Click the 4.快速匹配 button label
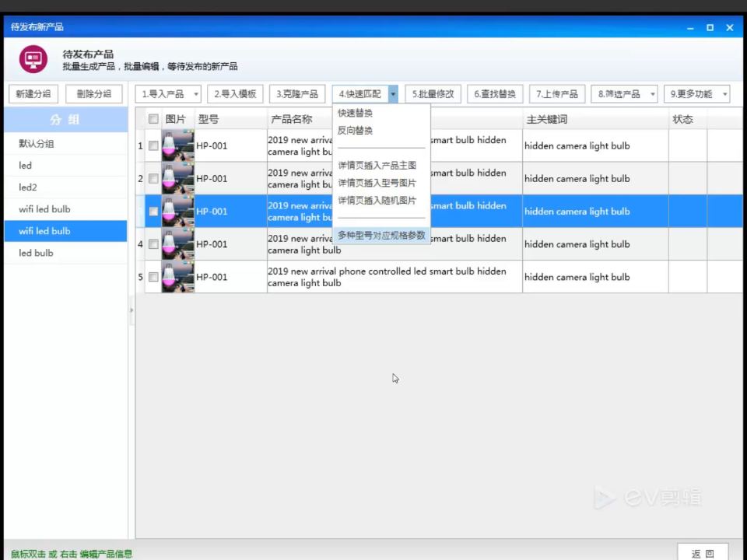The image size is (747, 560). point(360,94)
